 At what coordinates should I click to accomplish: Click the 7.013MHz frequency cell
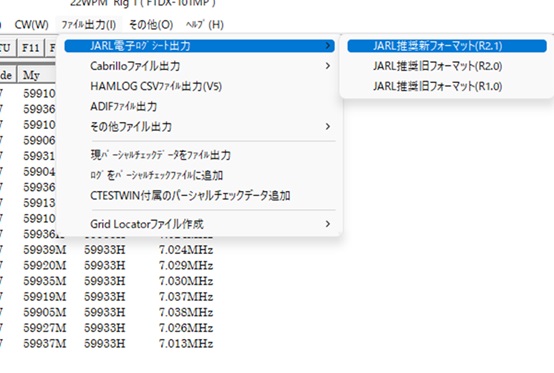point(186,343)
